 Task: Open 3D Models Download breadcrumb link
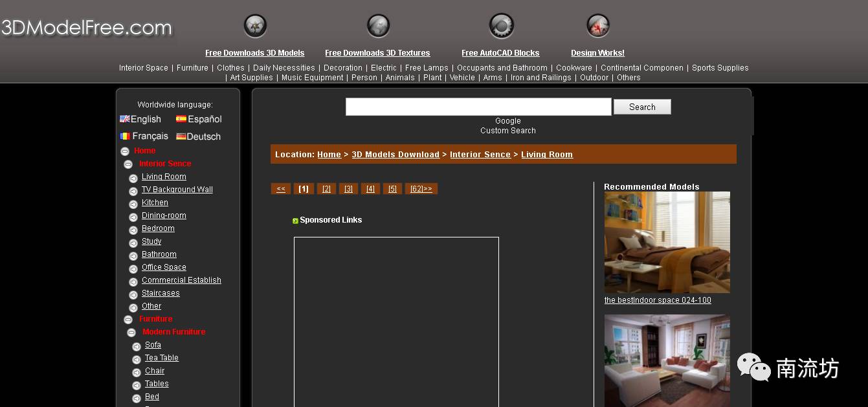395,155
